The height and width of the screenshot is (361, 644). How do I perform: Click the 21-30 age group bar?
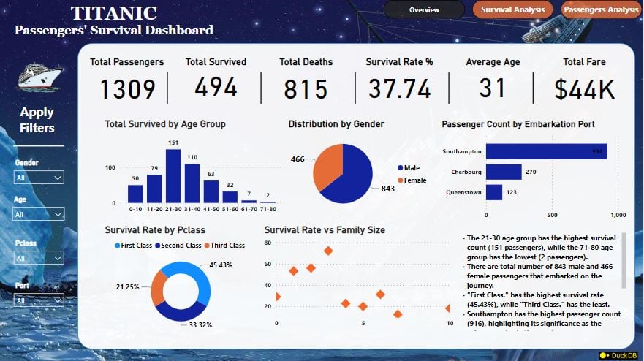tap(173, 176)
